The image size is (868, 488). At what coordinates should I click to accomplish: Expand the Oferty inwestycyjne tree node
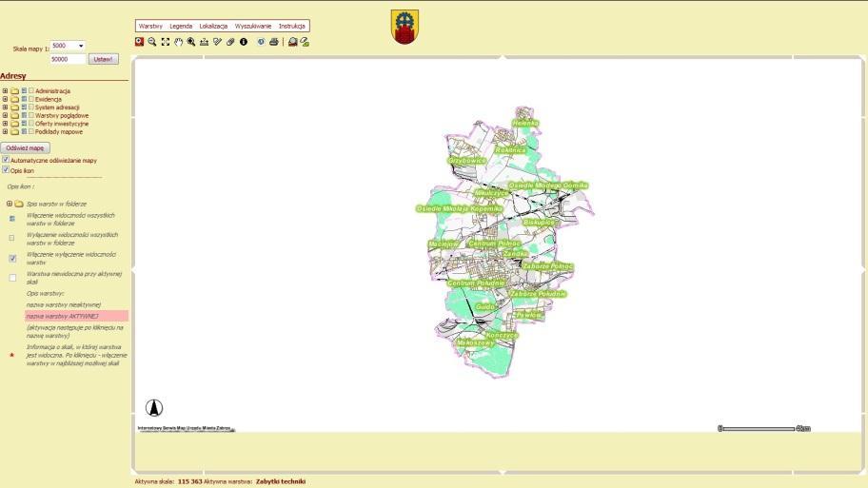[x=5, y=124]
